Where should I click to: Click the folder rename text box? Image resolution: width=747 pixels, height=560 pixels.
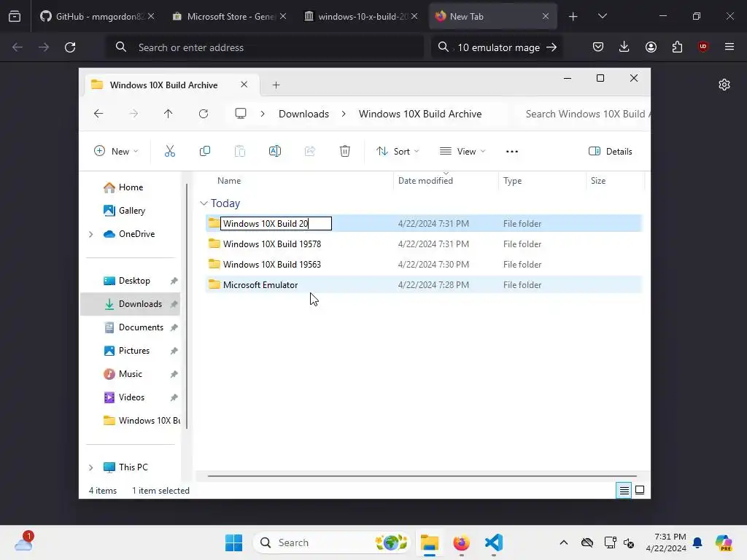coord(276,224)
